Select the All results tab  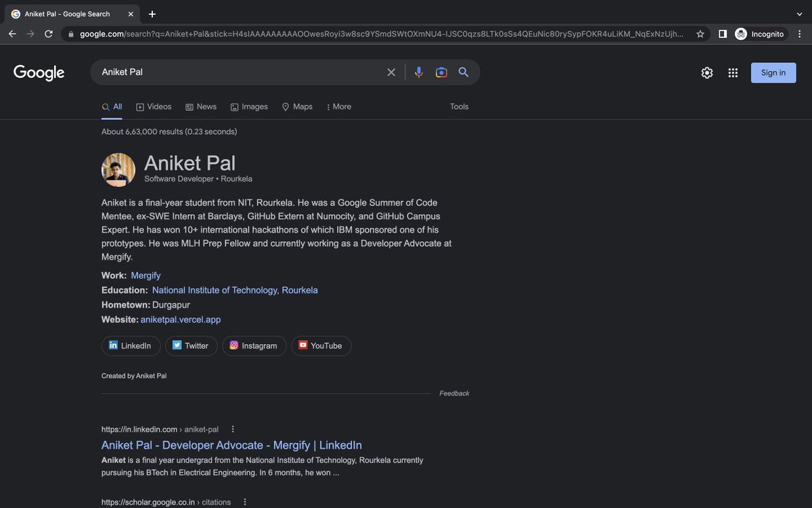112,107
